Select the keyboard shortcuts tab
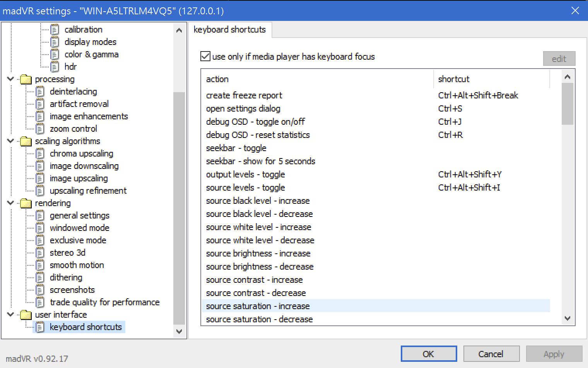Image resolution: width=588 pixels, height=368 pixels. [230, 30]
